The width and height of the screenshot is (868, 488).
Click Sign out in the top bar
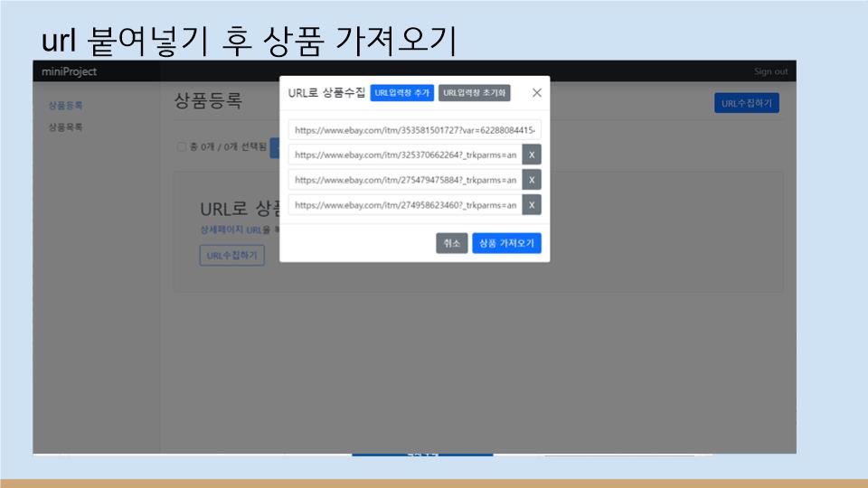(x=770, y=71)
